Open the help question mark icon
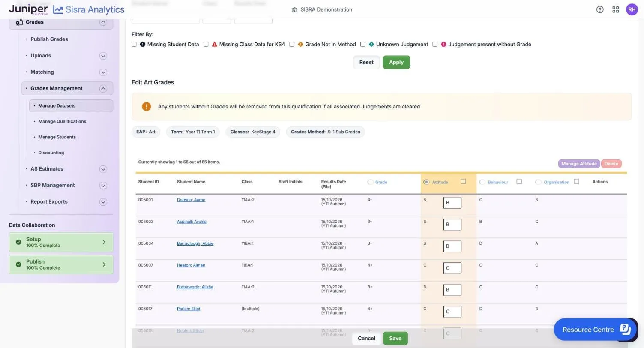644x348 pixels. pos(600,9)
